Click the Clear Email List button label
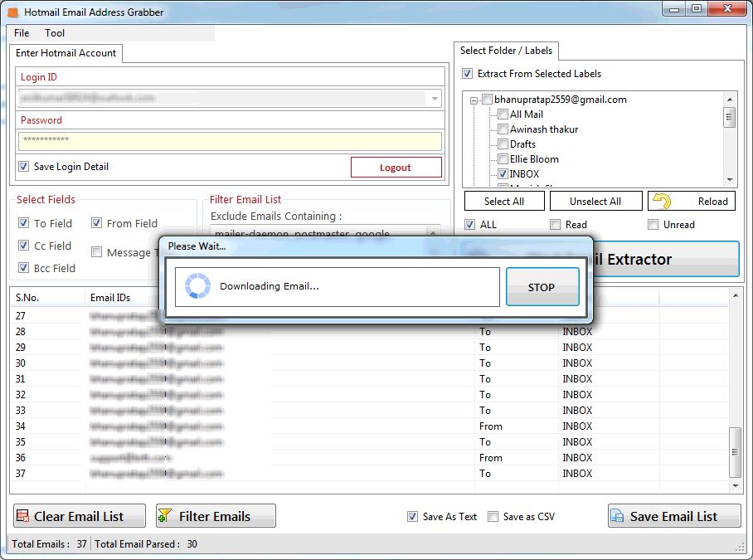Image resolution: width=753 pixels, height=560 pixels. click(x=79, y=516)
